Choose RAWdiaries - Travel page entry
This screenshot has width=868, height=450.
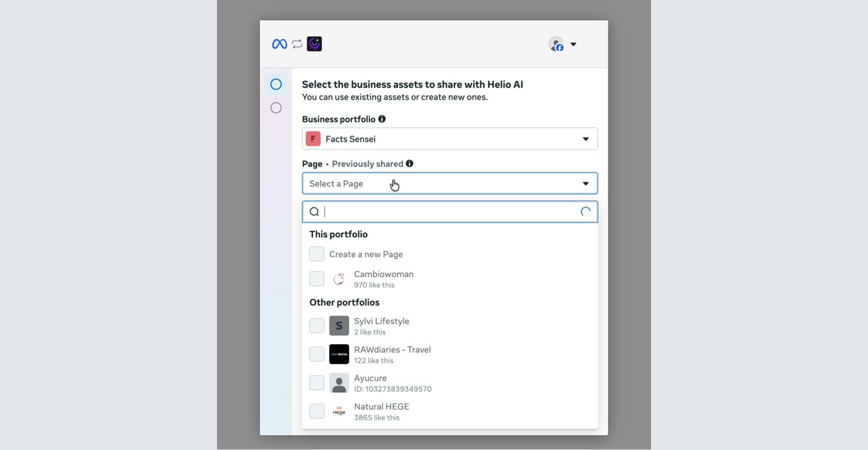(450, 355)
